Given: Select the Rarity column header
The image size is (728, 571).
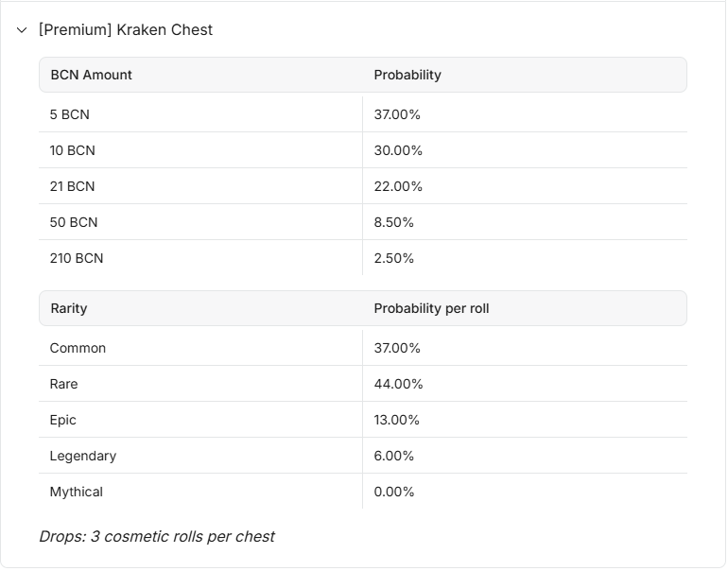Looking at the screenshot, I should coord(69,308).
